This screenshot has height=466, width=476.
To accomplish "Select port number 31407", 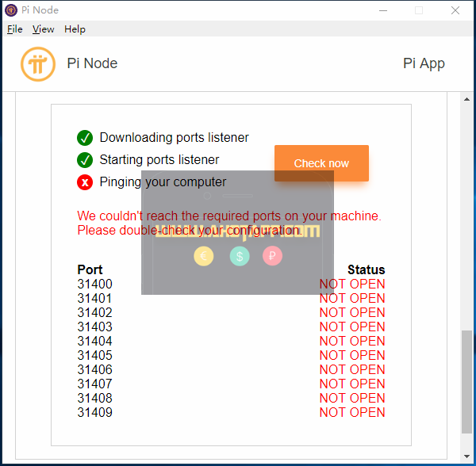I will [x=94, y=384].
